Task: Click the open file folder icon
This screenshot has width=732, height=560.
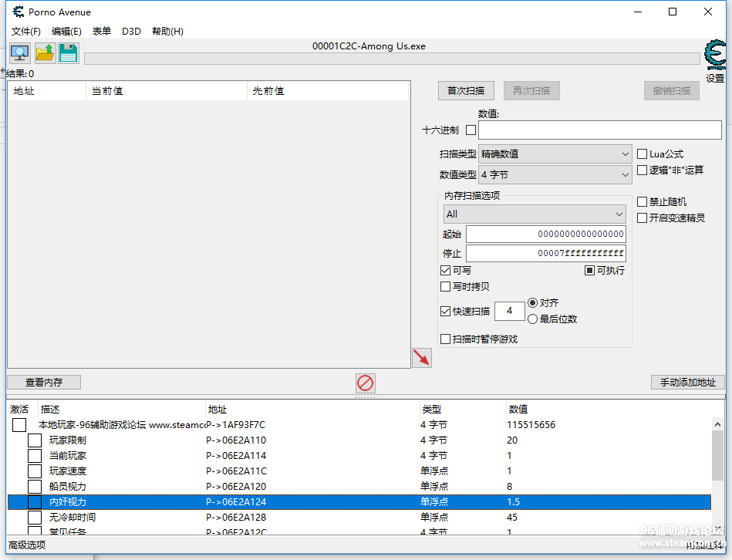Action: [x=44, y=53]
